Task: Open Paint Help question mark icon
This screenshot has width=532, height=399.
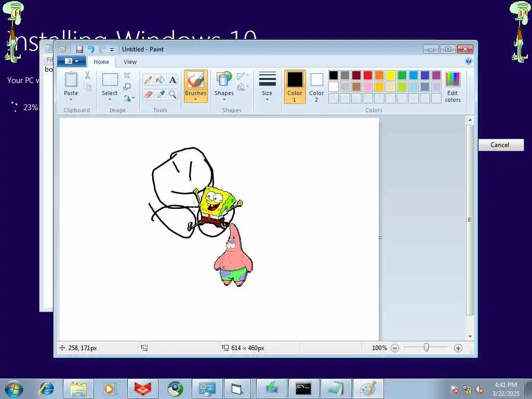Action: tap(469, 61)
